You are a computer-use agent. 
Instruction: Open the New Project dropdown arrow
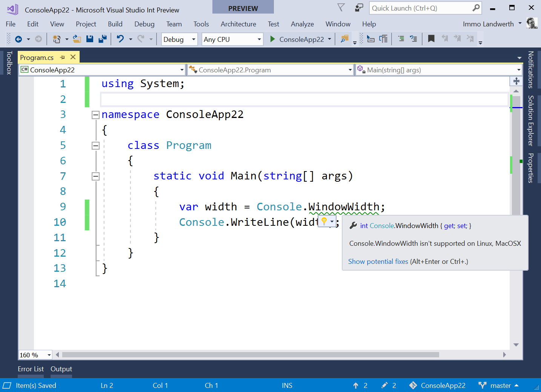pyautogui.click(x=67, y=39)
